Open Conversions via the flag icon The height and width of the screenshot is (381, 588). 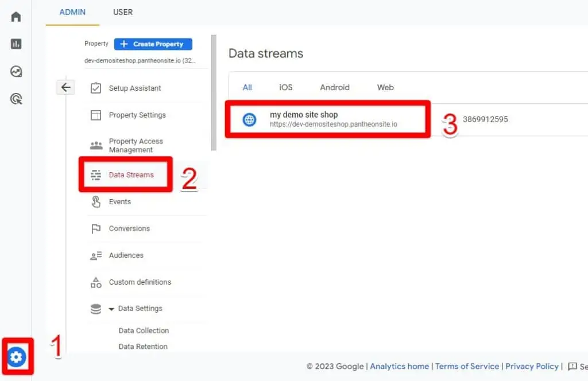pos(95,228)
